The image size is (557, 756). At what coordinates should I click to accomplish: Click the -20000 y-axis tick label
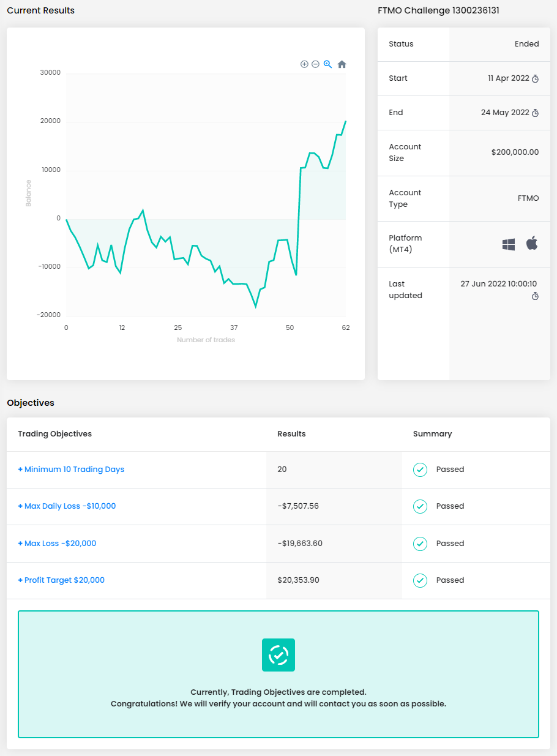click(x=49, y=315)
